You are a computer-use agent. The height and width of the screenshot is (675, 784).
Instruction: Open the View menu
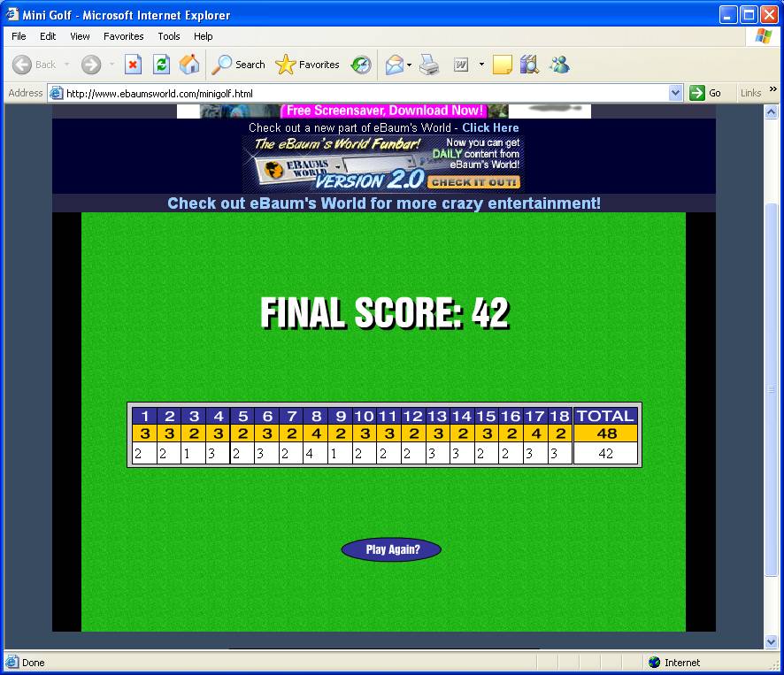(80, 36)
